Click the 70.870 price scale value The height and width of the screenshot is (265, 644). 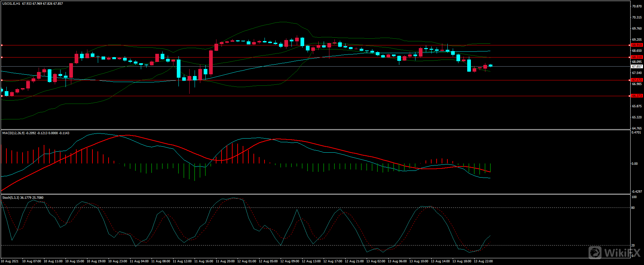[637, 6]
